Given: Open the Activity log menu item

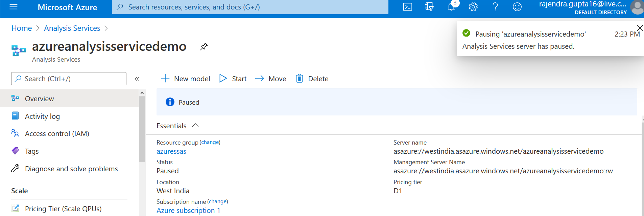Looking at the screenshot, I should pos(42,116).
